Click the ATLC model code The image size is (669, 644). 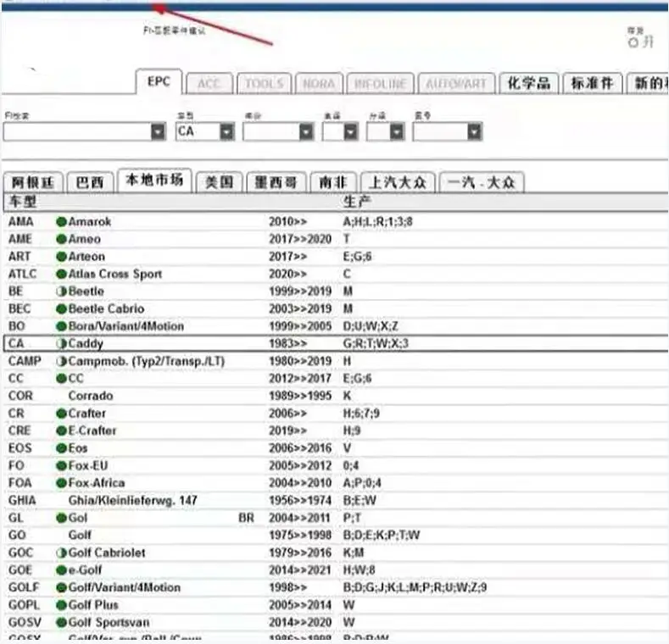pyautogui.click(x=23, y=275)
